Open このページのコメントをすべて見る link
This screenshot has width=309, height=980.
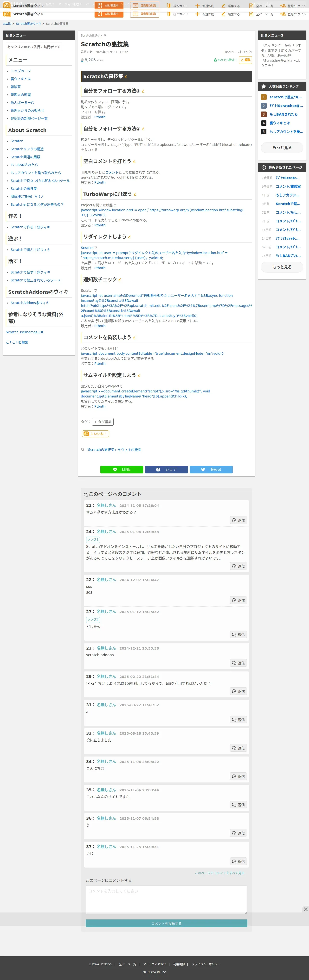[220, 873]
